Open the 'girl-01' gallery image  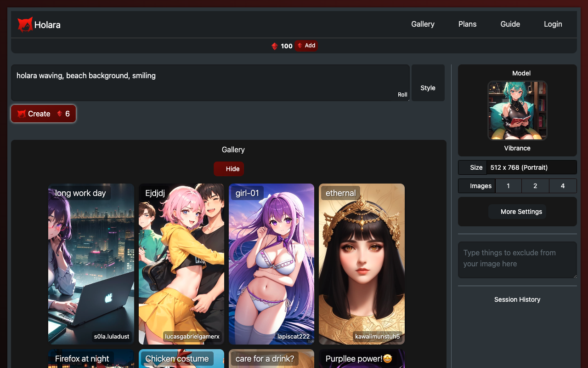point(271,264)
